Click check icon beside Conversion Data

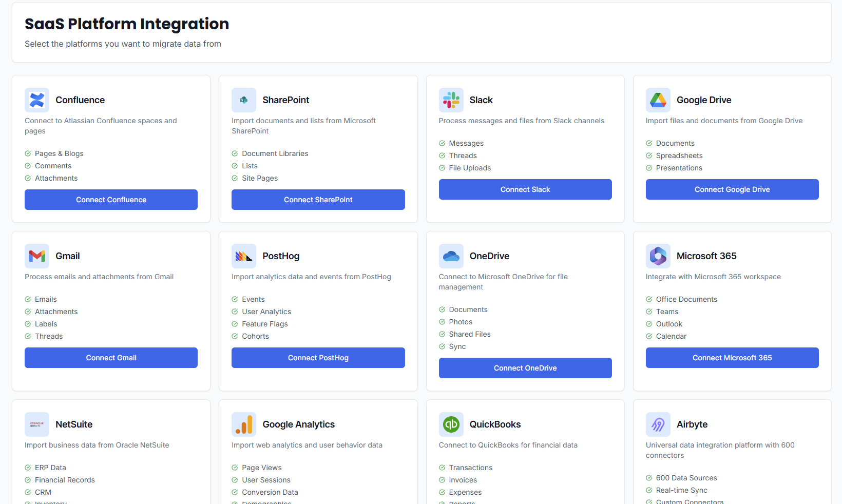click(235, 492)
